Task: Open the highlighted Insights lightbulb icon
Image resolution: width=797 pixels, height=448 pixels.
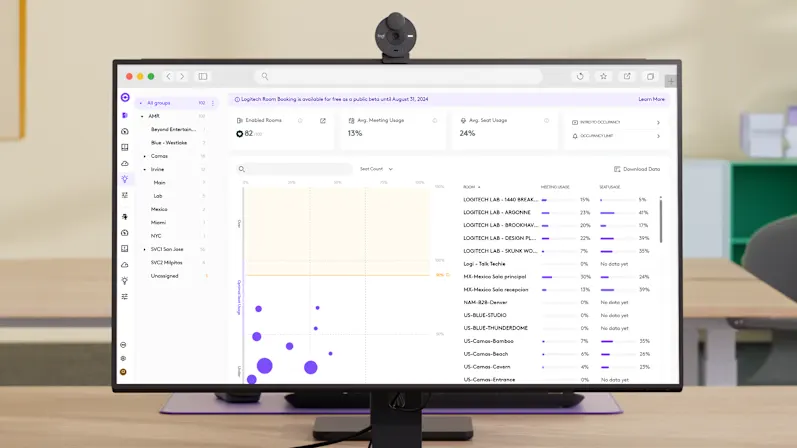Action: [x=125, y=179]
